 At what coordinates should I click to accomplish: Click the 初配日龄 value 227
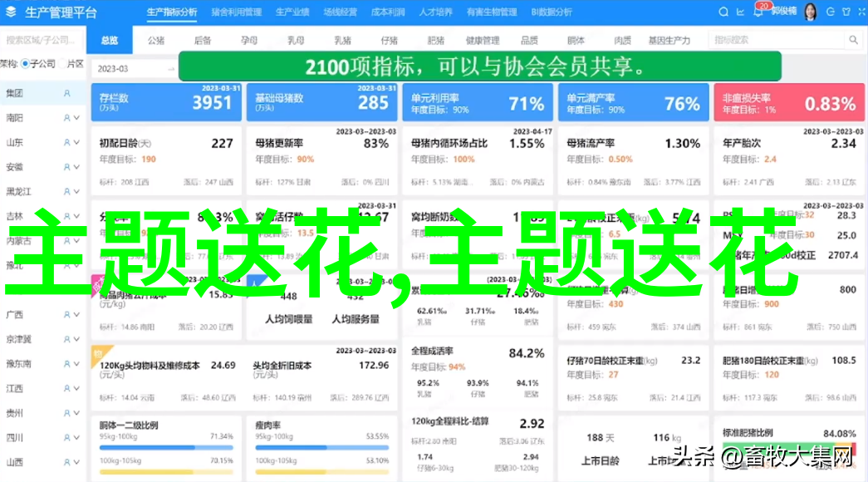tap(222, 144)
